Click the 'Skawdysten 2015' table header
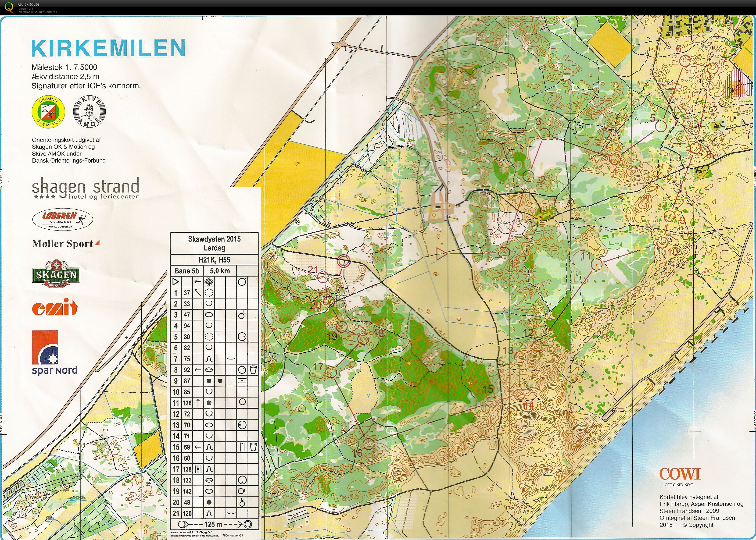 [214, 239]
